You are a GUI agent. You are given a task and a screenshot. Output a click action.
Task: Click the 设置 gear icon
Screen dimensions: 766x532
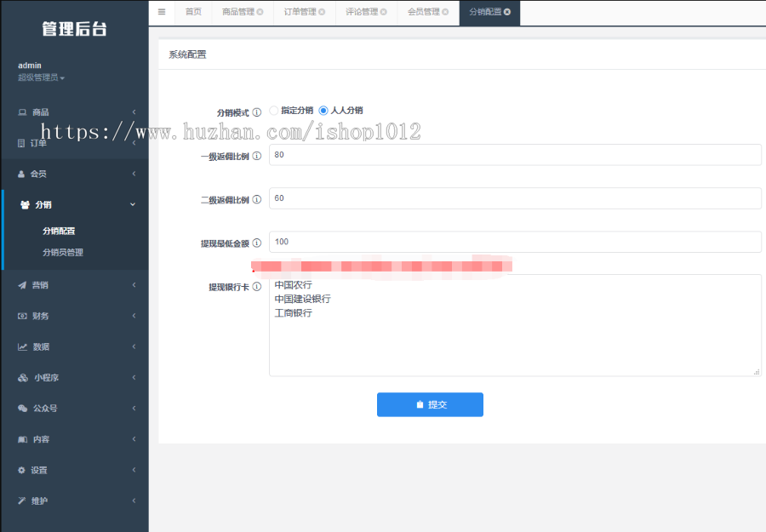coord(20,469)
